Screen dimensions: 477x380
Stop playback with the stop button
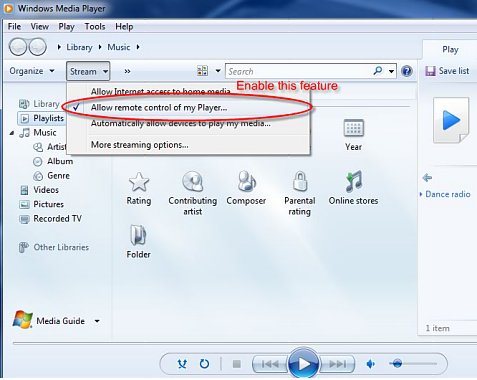237,364
